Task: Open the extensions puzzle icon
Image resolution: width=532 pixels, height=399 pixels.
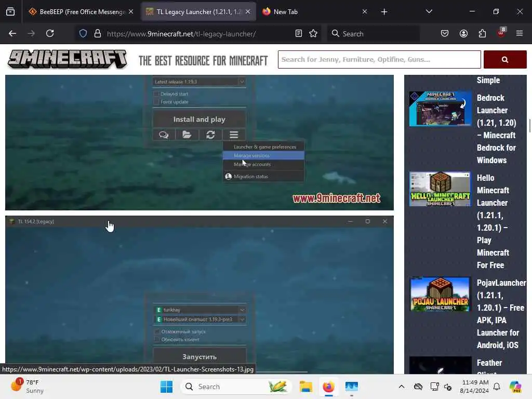Action: pos(482,33)
